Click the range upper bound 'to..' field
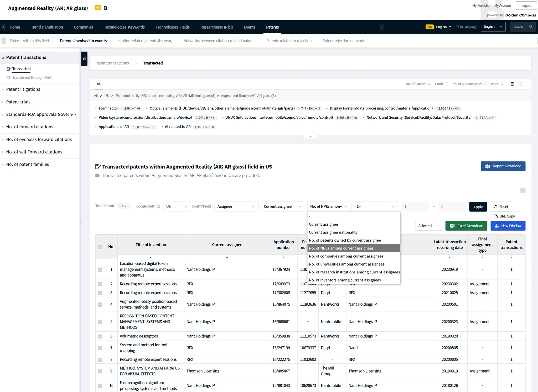538x392 pixels. point(452,207)
